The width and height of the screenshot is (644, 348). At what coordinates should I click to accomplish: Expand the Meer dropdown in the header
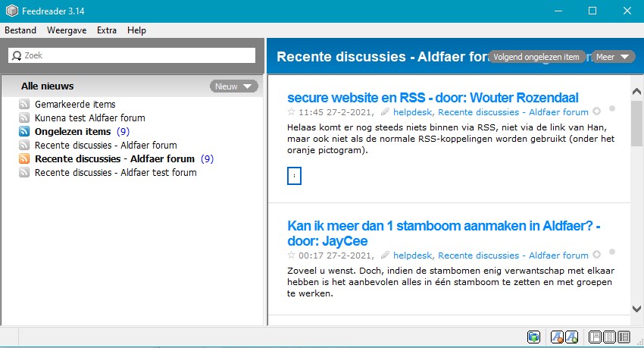(x=613, y=57)
